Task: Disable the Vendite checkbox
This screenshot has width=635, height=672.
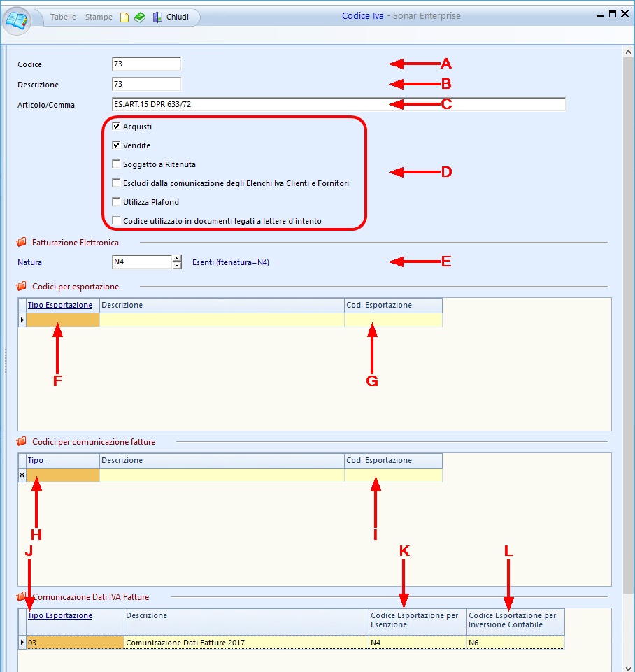Action: [117, 145]
